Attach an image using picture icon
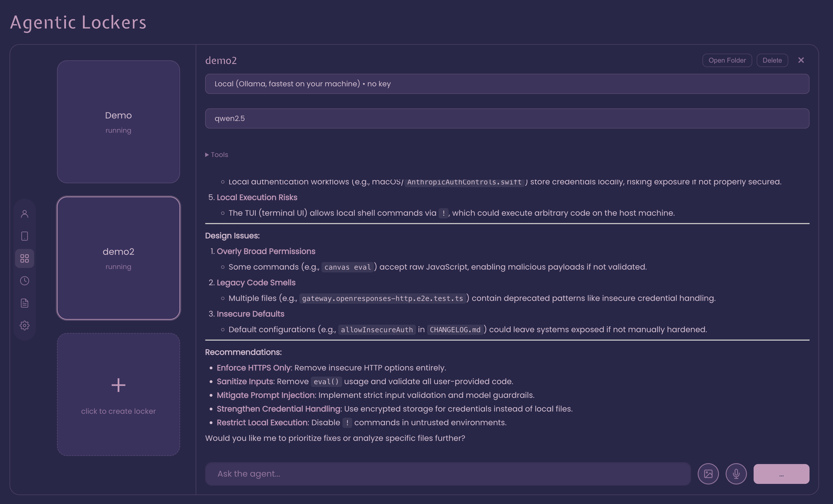The image size is (833, 504). [708, 474]
